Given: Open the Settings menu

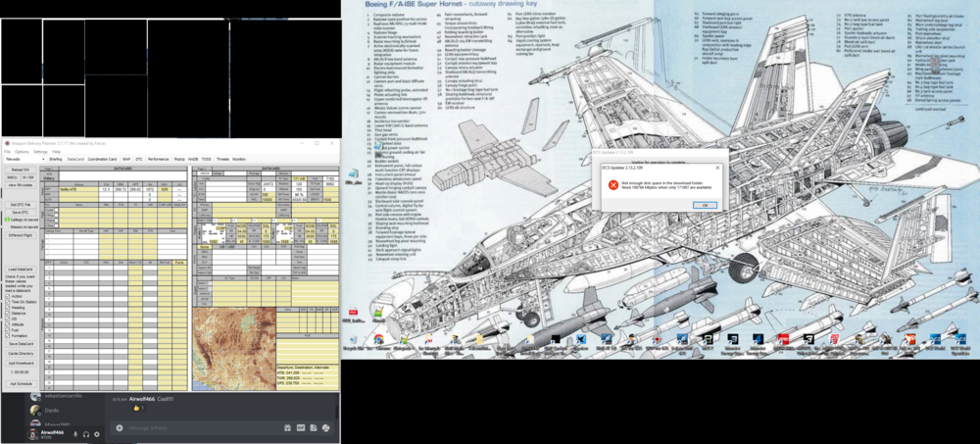Looking at the screenshot, I should coord(40,151).
